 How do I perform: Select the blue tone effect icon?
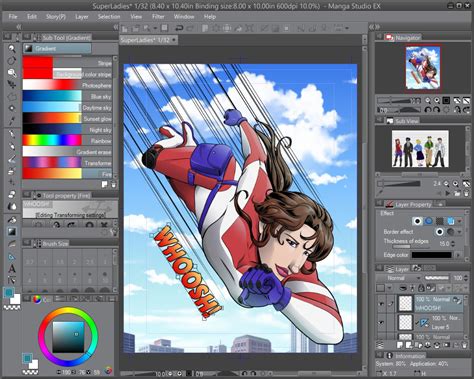pyautogui.click(x=429, y=221)
